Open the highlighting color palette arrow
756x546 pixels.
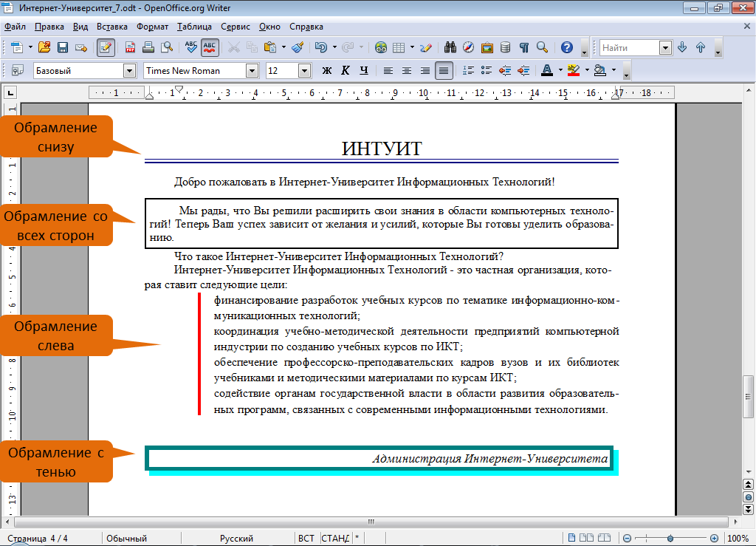tap(587, 70)
